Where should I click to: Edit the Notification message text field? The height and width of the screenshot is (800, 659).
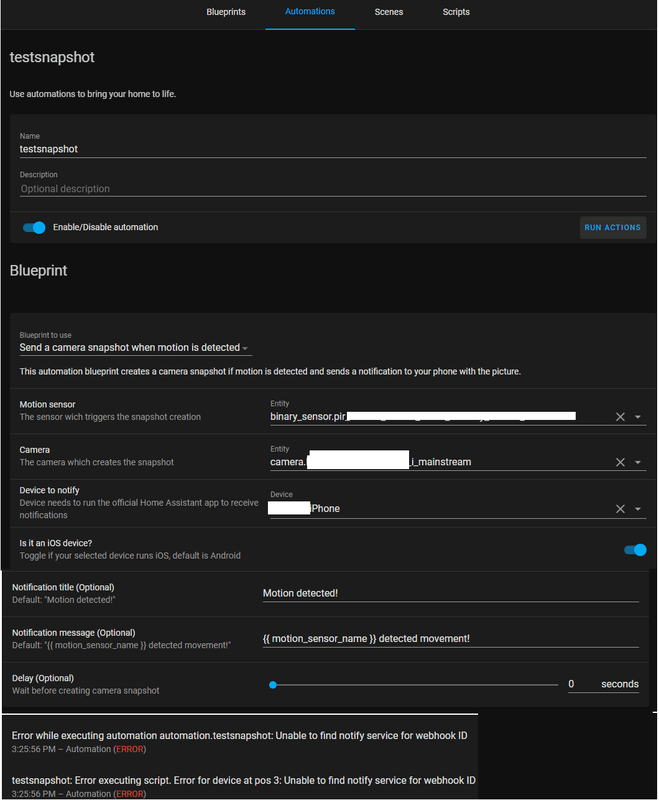click(x=450, y=639)
